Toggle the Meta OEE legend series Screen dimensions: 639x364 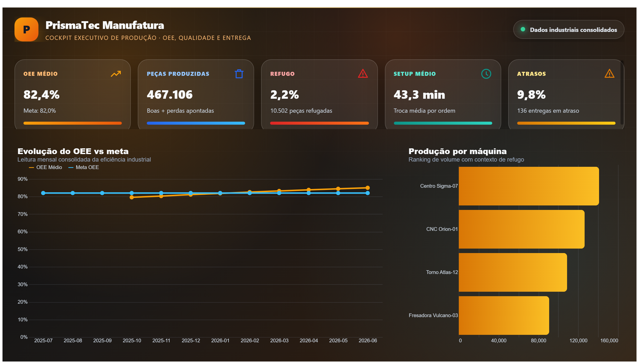click(84, 167)
